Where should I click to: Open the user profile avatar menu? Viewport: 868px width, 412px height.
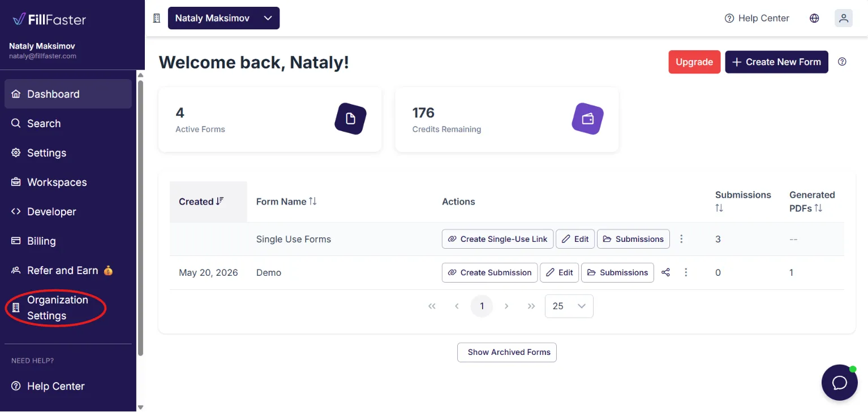[x=844, y=18]
